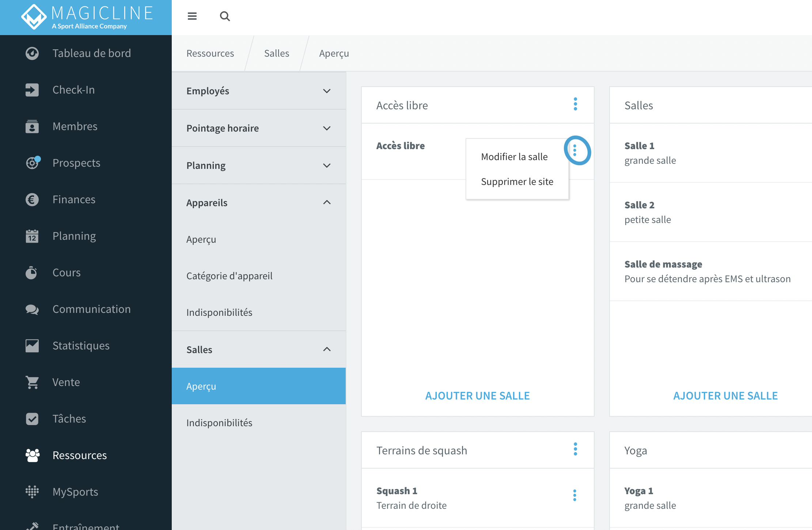This screenshot has height=530, width=812.
Task: Select Modifier la salle from menu
Action: click(514, 157)
